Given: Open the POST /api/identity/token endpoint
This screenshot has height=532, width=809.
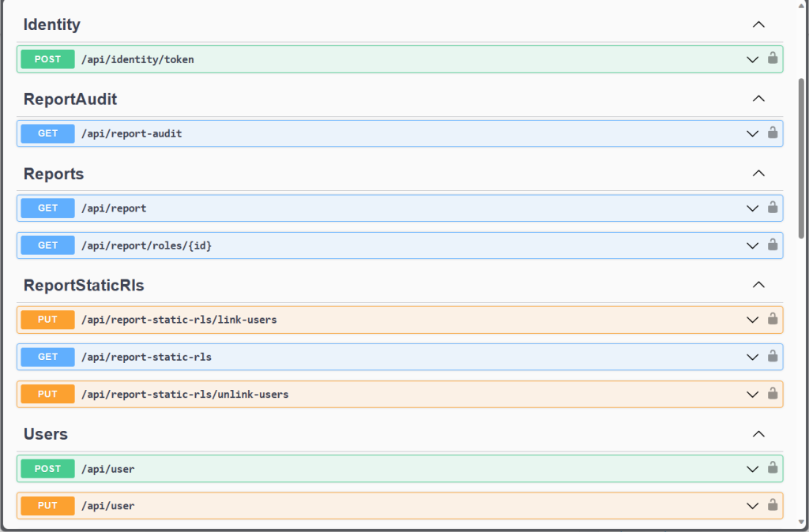Looking at the screenshot, I should [137, 59].
